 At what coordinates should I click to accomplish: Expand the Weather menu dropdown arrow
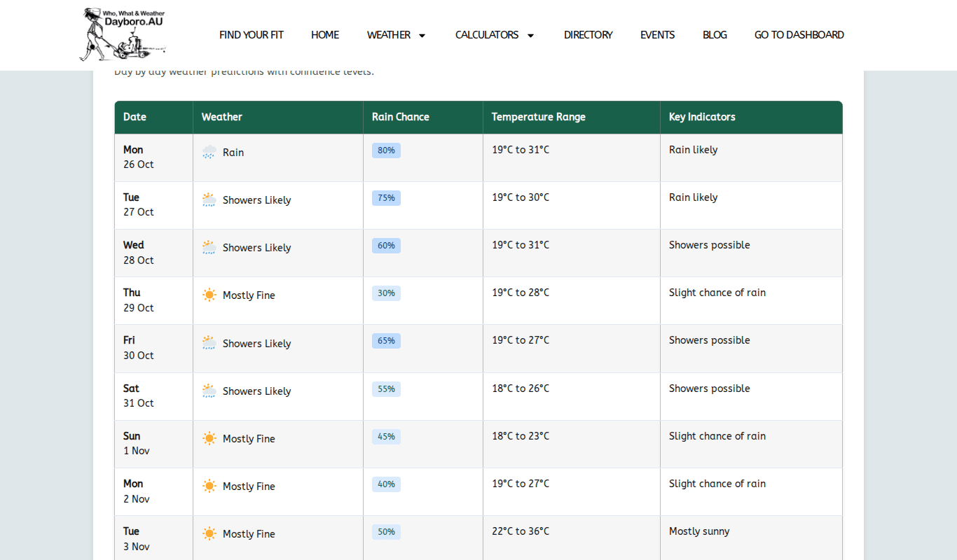[422, 35]
